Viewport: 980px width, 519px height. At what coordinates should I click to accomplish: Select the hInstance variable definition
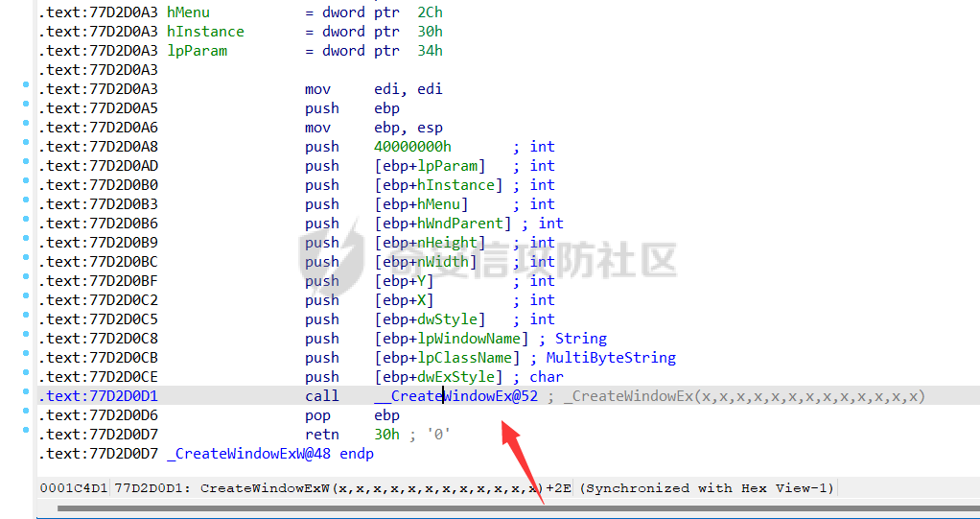205,32
